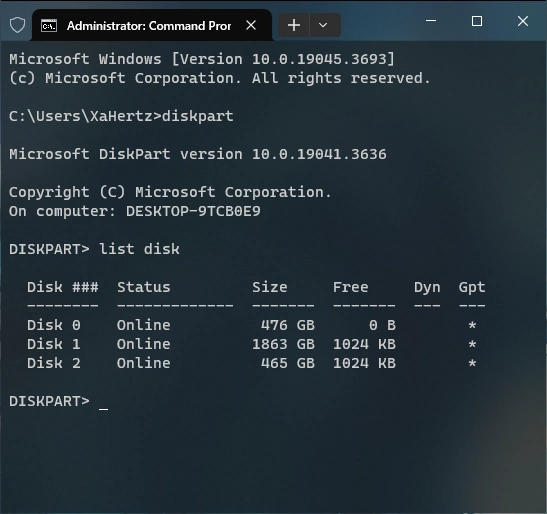Click the Microsoft Corporation rights reserved line

coord(220,78)
